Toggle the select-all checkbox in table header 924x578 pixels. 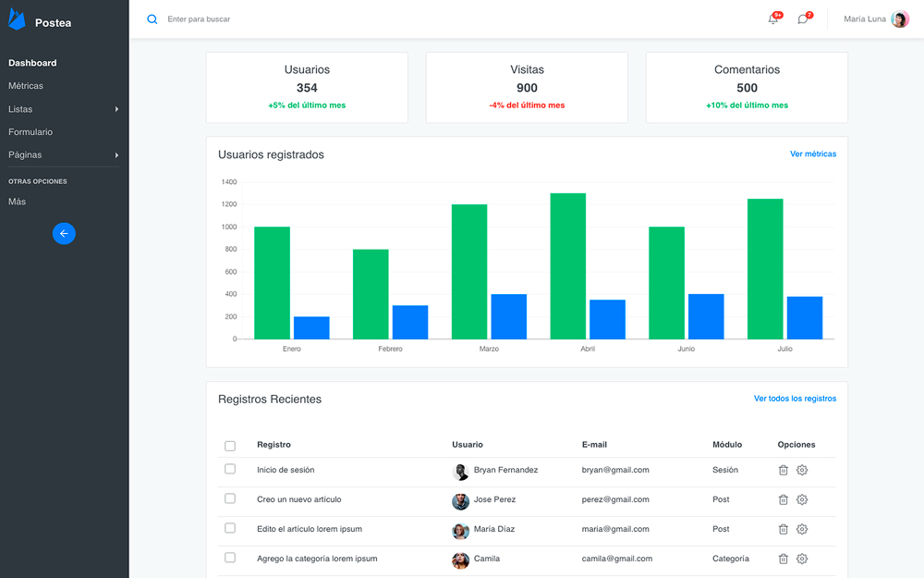pyautogui.click(x=230, y=446)
